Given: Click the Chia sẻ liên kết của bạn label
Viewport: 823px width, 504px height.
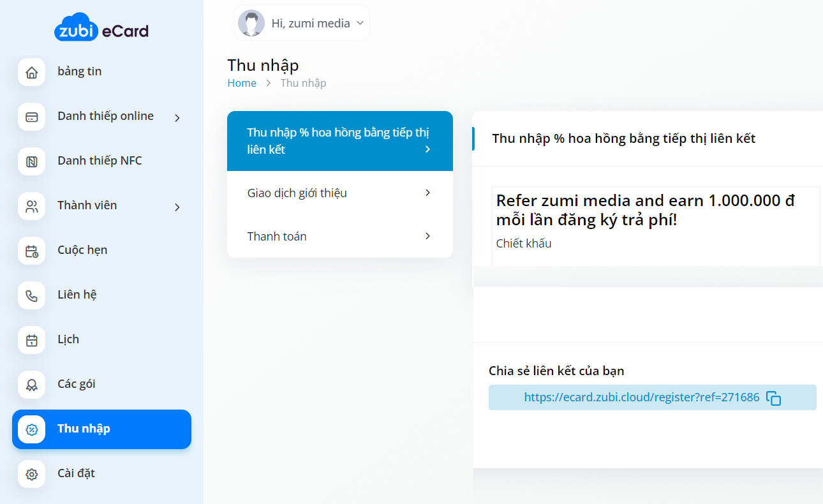Looking at the screenshot, I should 556,371.
